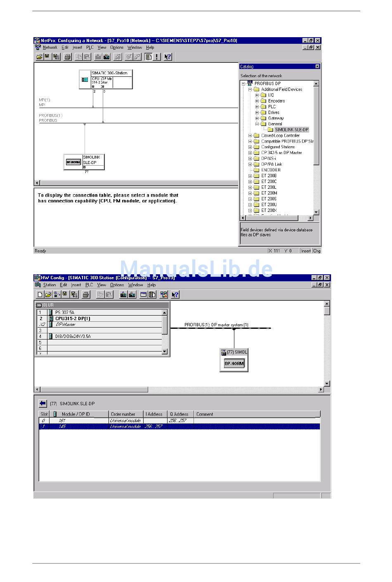Expand the Encoders folder in catalog
Viewport: 392px width, 582px height.
[x=257, y=101]
